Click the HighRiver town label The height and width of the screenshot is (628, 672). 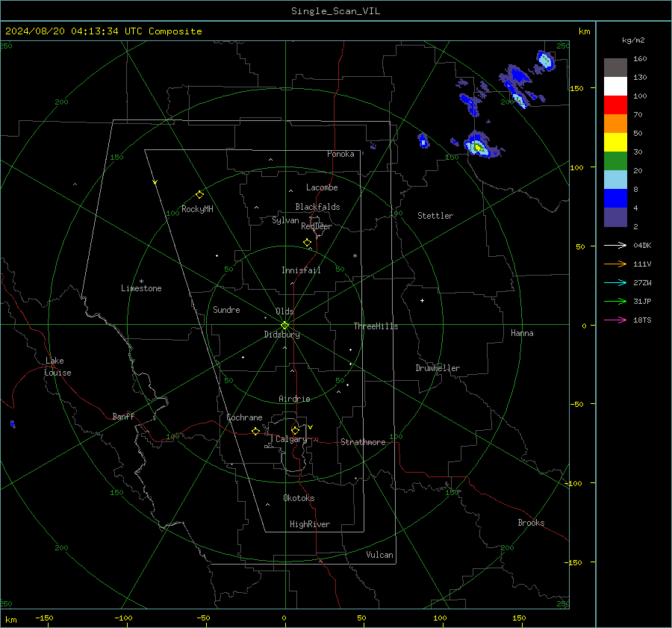tap(310, 524)
